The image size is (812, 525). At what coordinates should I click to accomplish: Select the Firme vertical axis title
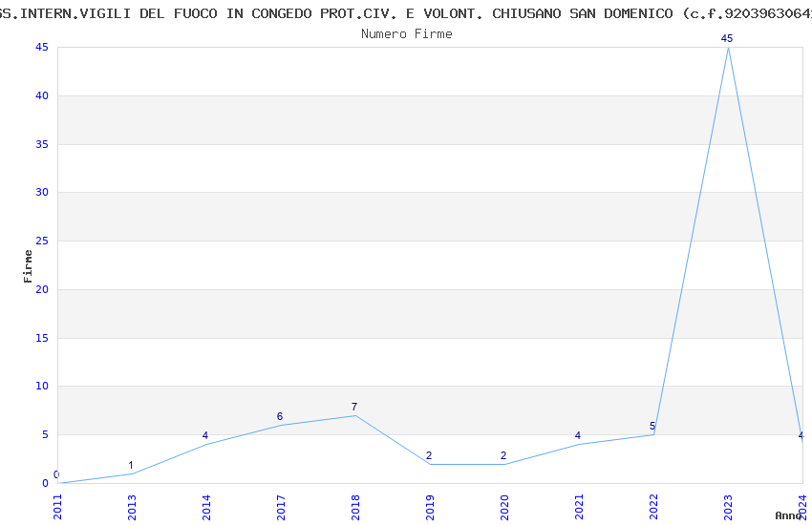28,266
